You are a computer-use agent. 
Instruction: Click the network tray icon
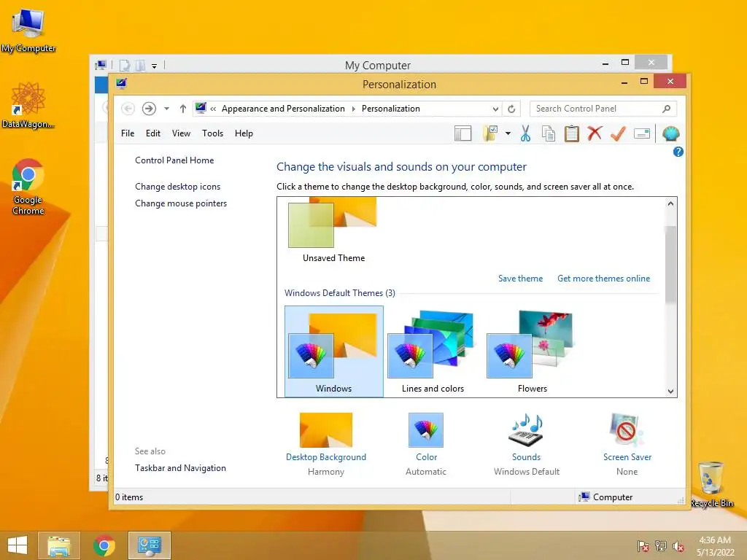click(x=661, y=546)
